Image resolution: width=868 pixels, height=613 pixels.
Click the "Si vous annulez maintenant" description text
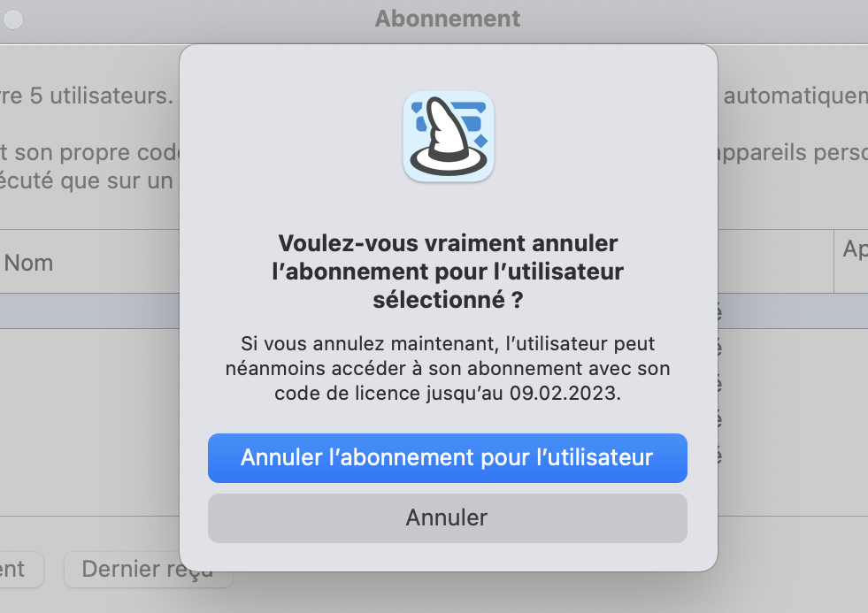pyautogui.click(x=448, y=343)
